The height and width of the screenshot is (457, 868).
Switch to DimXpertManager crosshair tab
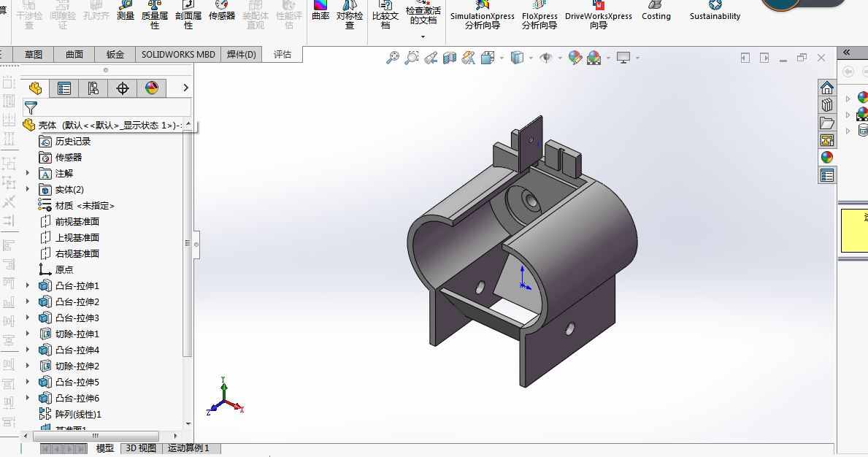123,88
